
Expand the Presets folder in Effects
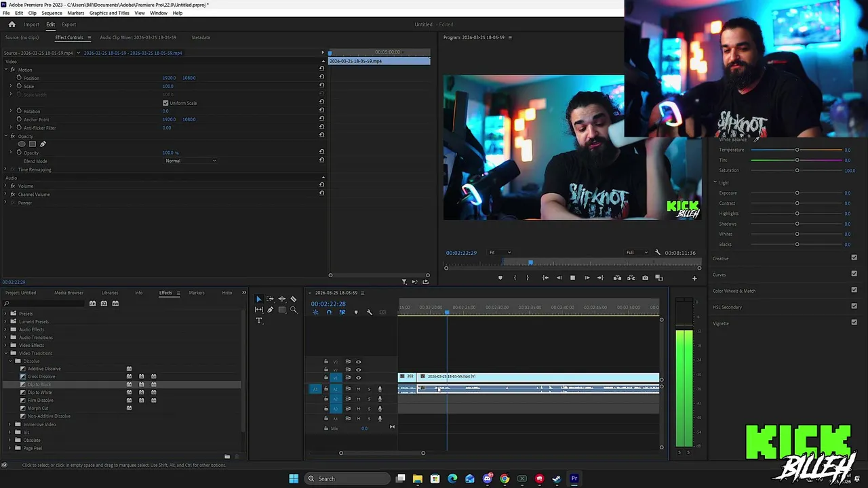[x=6, y=314]
